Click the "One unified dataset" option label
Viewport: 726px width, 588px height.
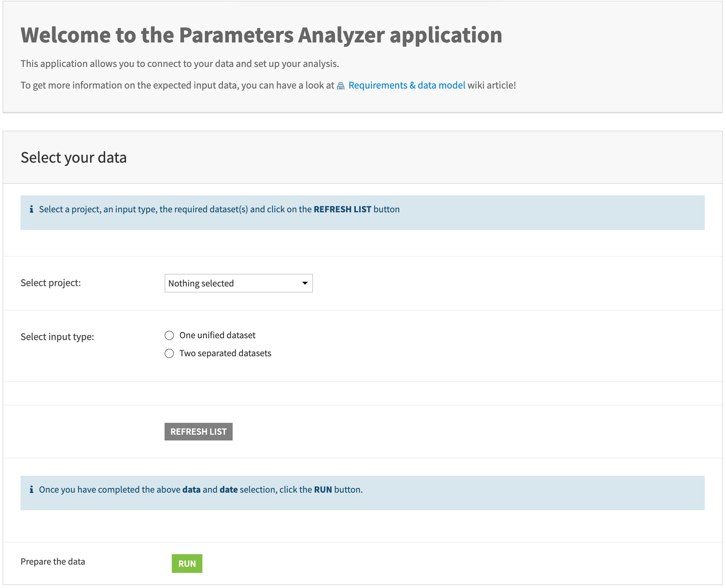pos(217,335)
